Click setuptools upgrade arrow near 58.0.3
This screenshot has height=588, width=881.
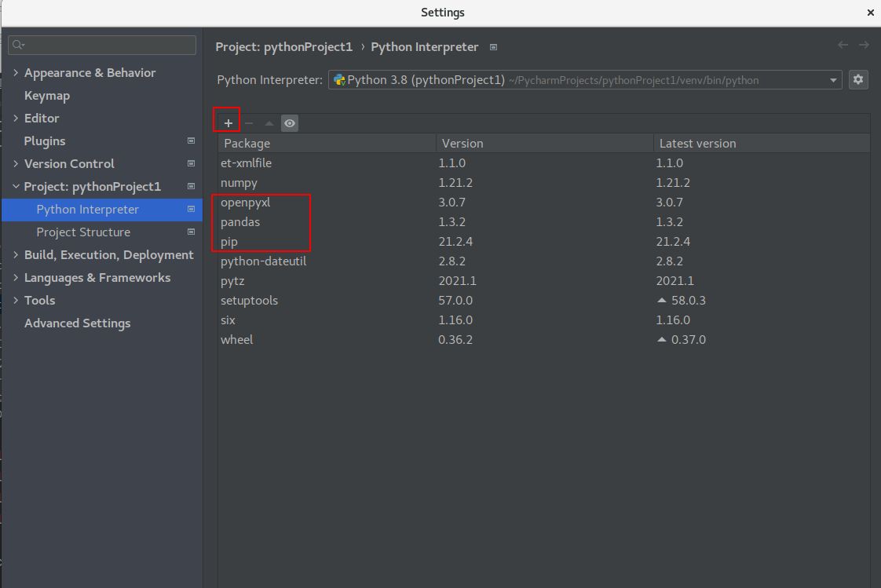tap(662, 301)
